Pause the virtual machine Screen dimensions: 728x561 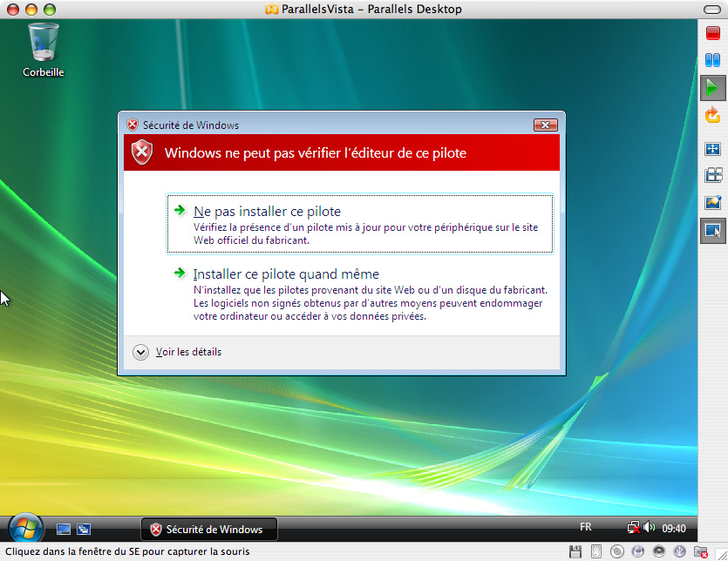pos(712,60)
